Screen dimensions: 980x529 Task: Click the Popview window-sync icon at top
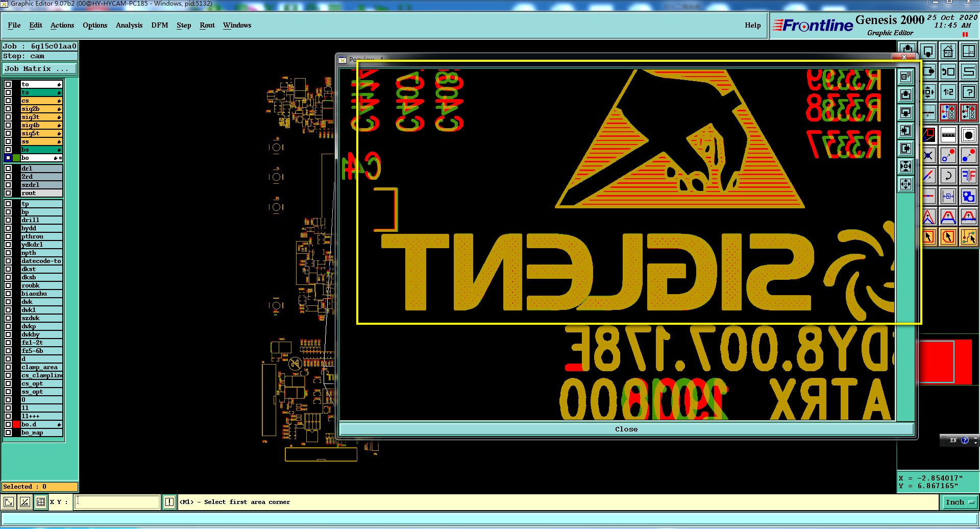(x=906, y=77)
